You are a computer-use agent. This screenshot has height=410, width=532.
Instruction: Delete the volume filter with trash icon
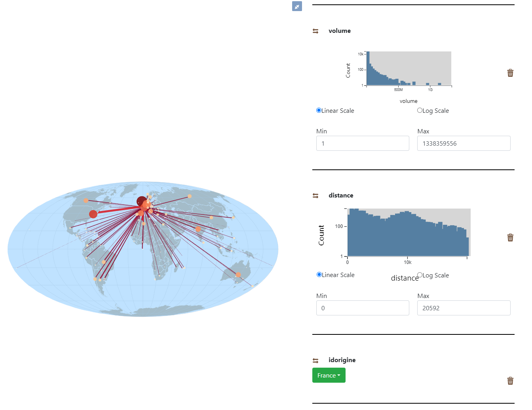click(510, 73)
